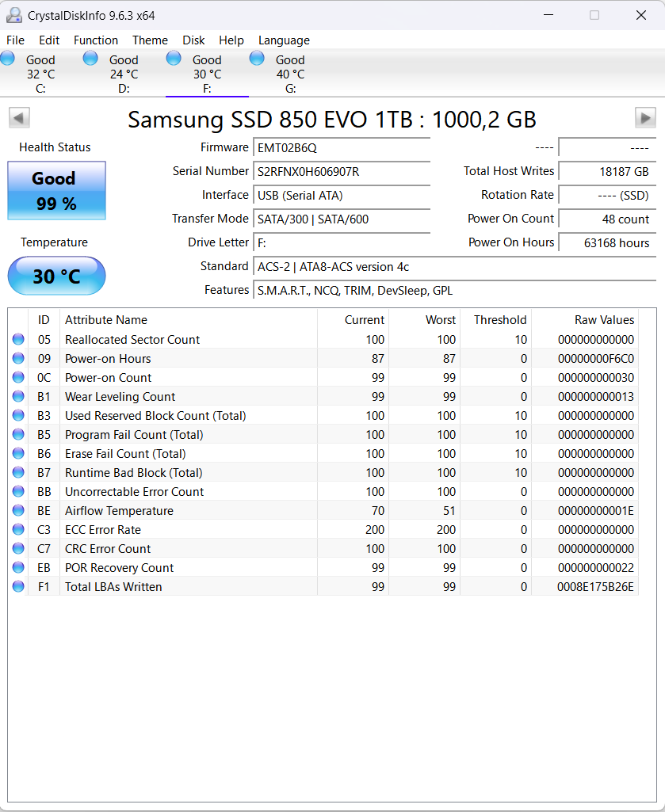
Task: Click the blue status lamp beside Reallocated Sector Count
Action: (18, 339)
